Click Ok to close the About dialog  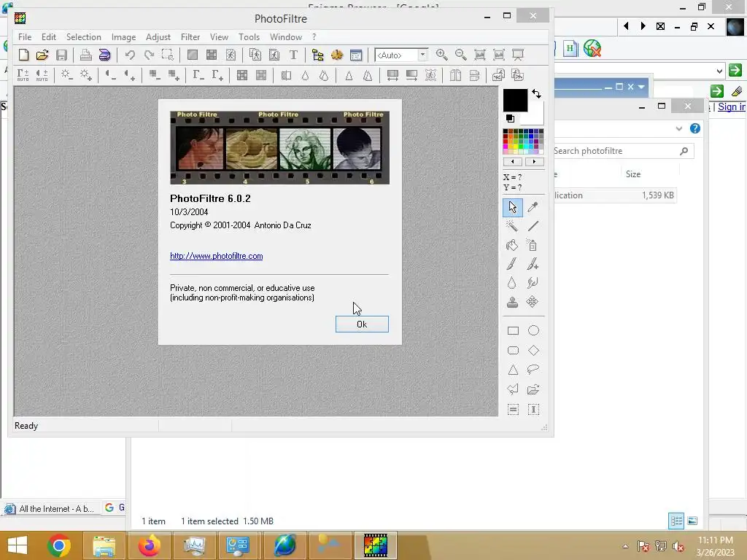(x=362, y=324)
